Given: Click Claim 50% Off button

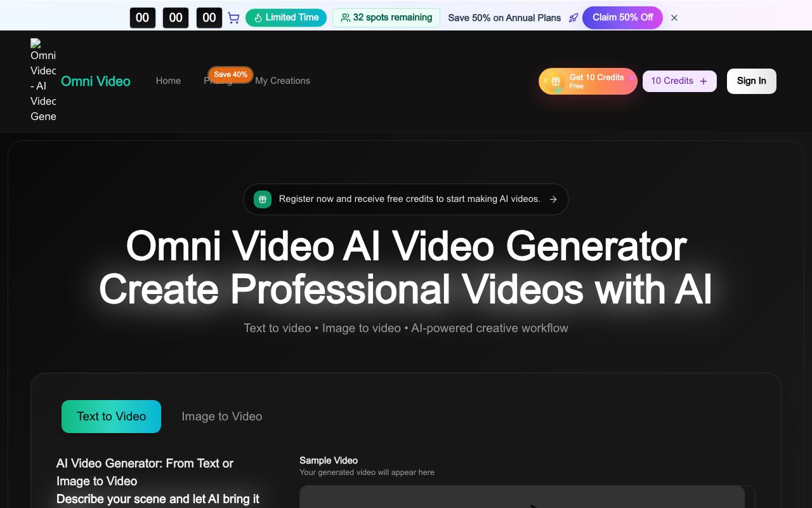Looking at the screenshot, I should click(622, 18).
